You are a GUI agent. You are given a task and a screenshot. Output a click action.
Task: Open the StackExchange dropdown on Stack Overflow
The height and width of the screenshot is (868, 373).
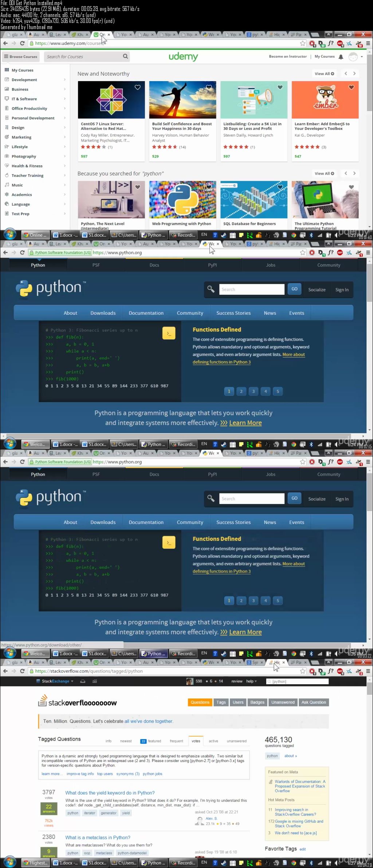[x=55, y=681]
